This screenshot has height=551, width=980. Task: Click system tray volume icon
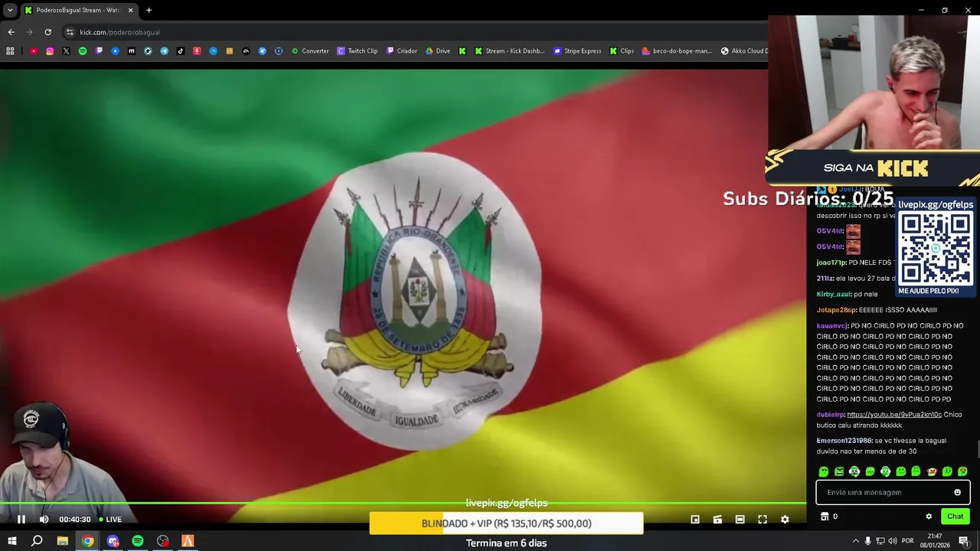click(893, 541)
